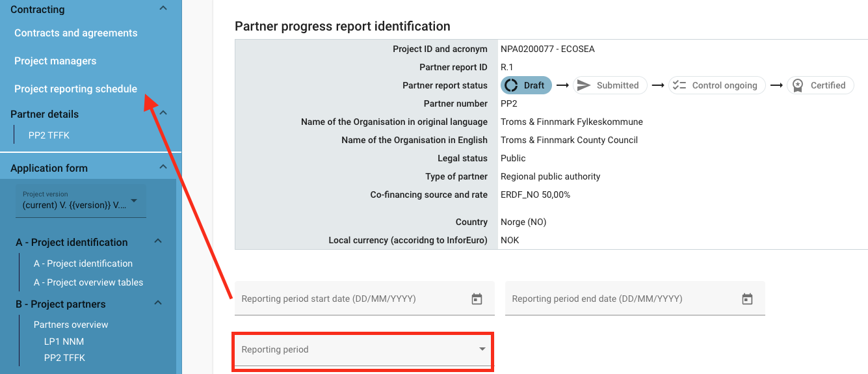Click the Draft status chip
The image size is (868, 374).
(526, 85)
